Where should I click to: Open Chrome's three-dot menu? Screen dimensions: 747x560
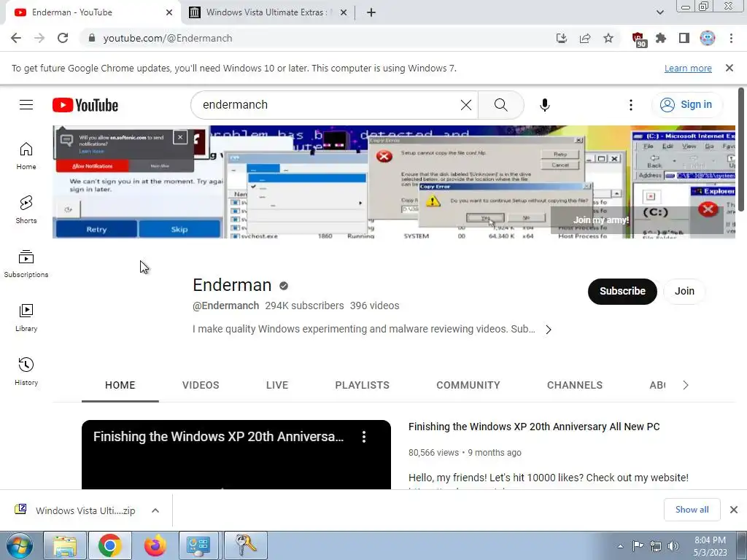pos(731,38)
